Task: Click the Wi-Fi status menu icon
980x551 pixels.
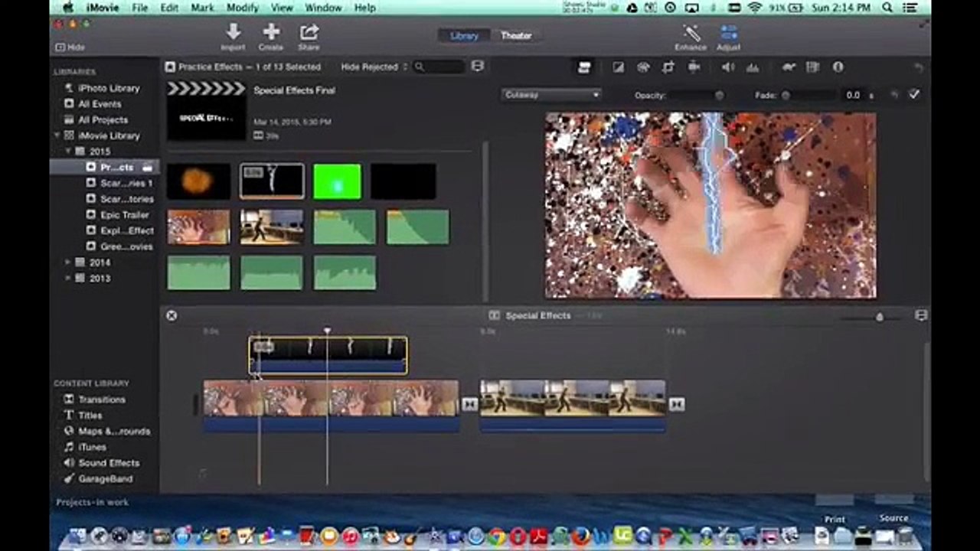Action: click(x=754, y=8)
